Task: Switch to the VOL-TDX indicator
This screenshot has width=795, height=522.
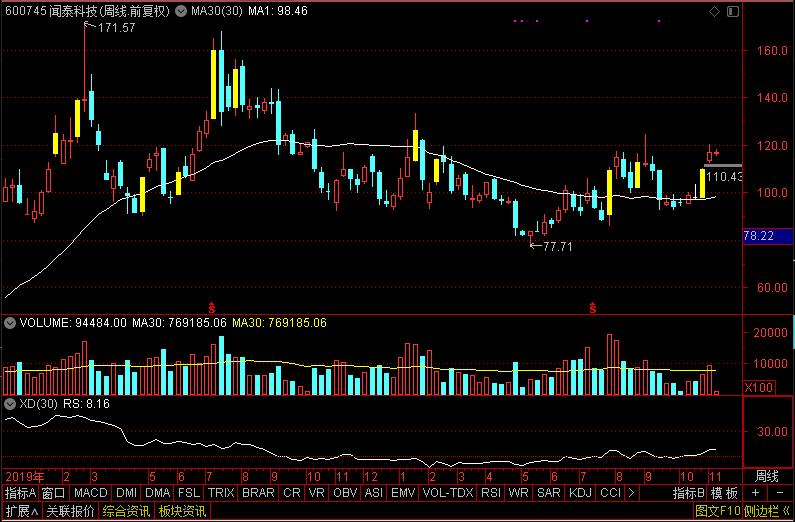Action: pos(448,493)
